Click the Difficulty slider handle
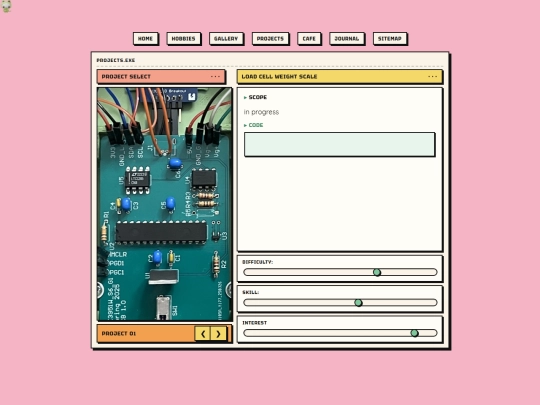 click(x=377, y=272)
